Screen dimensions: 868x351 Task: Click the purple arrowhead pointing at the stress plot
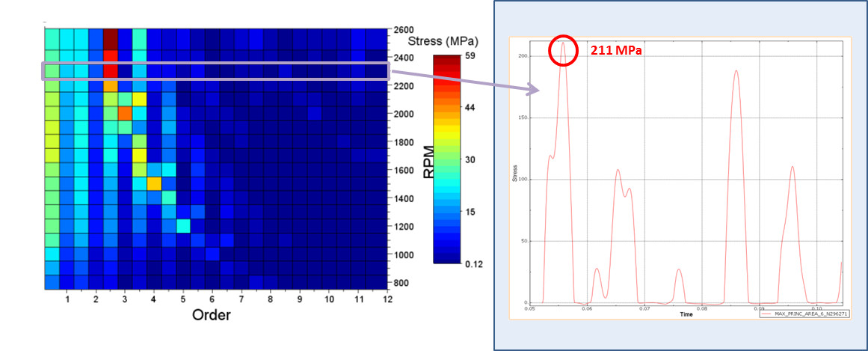[533, 91]
